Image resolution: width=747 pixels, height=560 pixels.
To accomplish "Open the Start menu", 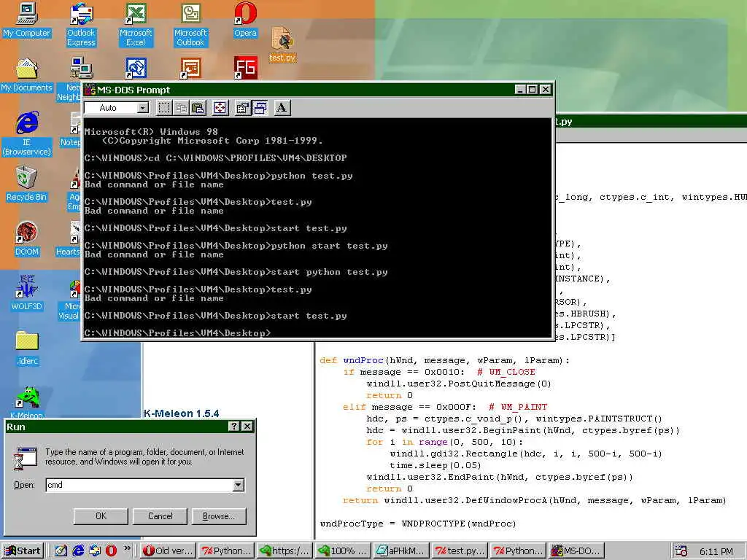I will (23, 551).
